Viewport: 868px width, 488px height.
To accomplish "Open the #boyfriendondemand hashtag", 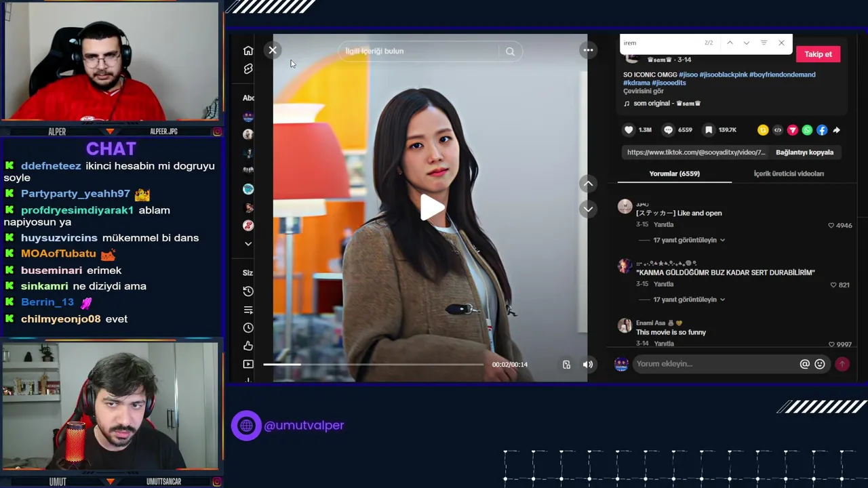I will click(782, 75).
